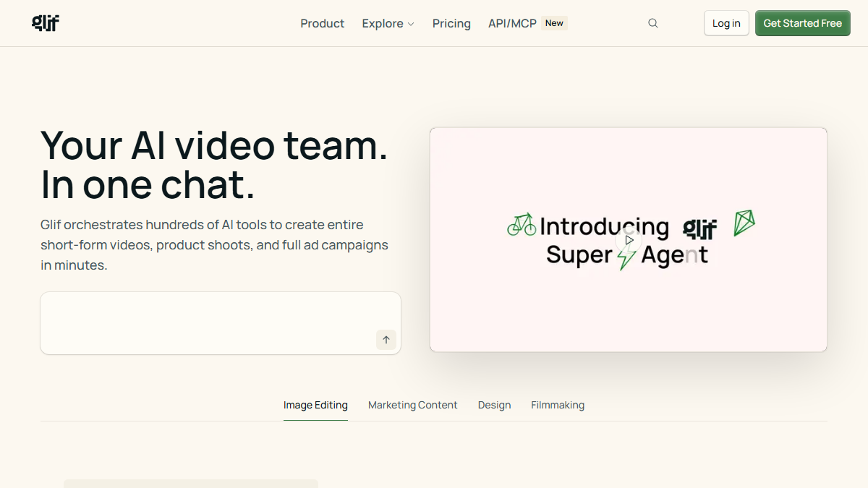Screen dimensions: 868x488
Task: Click the New badge beside API/MCP
Action: click(x=555, y=23)
